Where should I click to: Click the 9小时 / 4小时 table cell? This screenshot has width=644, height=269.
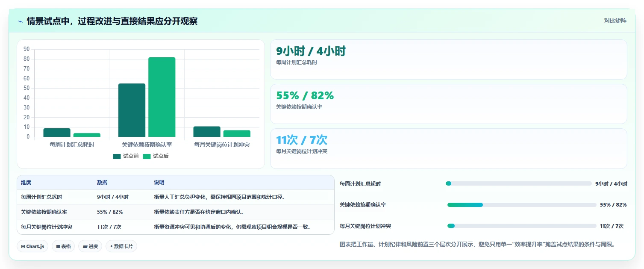coord(113,197)
